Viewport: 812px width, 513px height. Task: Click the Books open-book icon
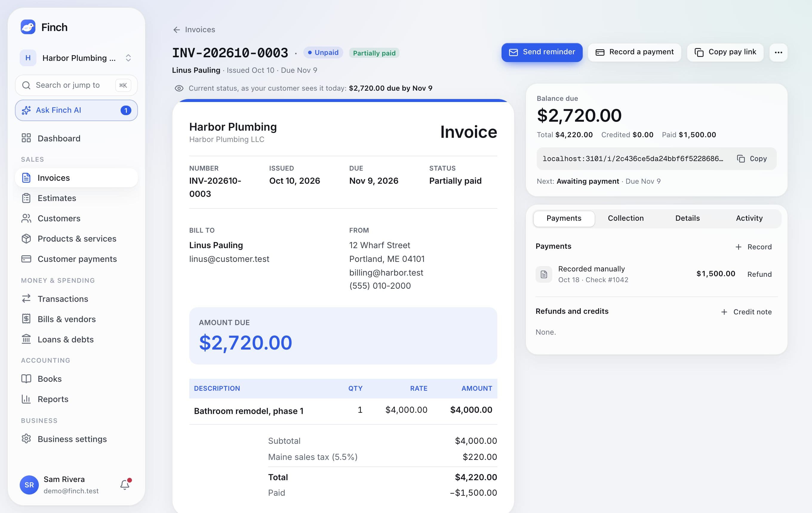(26, 378)
